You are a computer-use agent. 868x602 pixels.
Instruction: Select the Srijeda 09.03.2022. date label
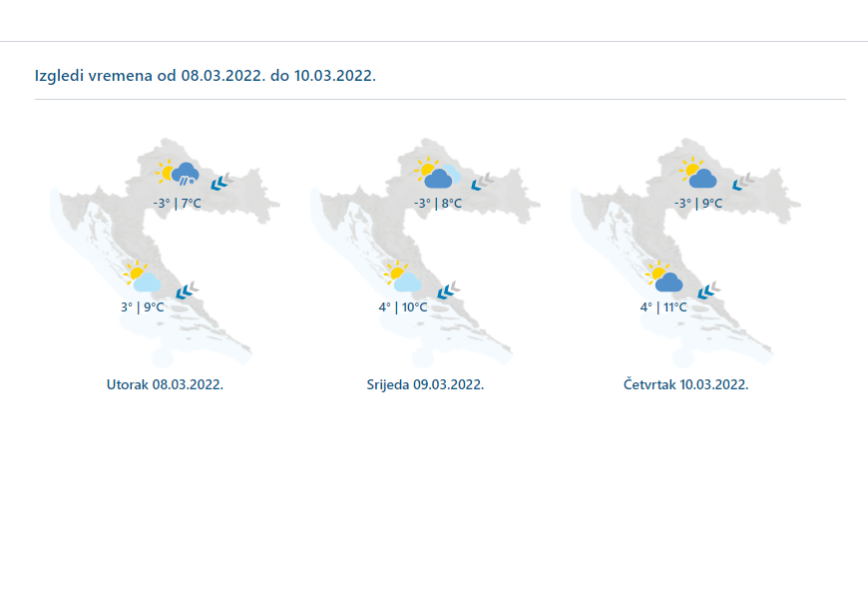(425, 384)
